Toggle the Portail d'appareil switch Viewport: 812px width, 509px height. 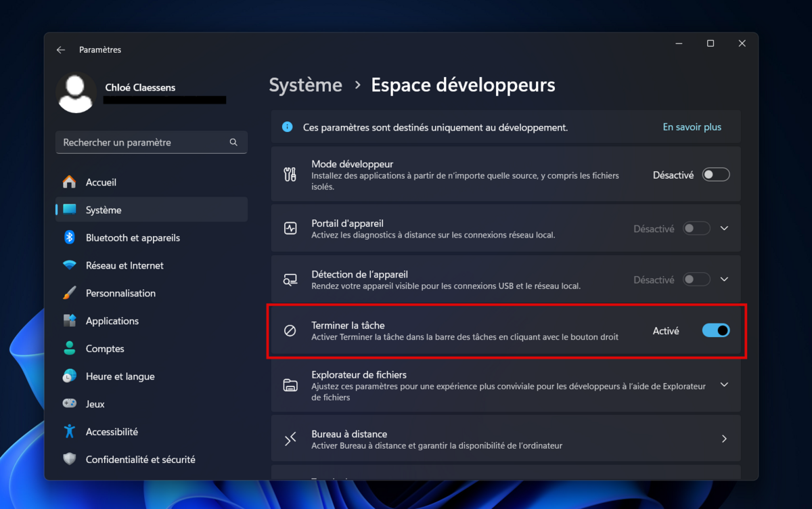[x=696, y=229]
